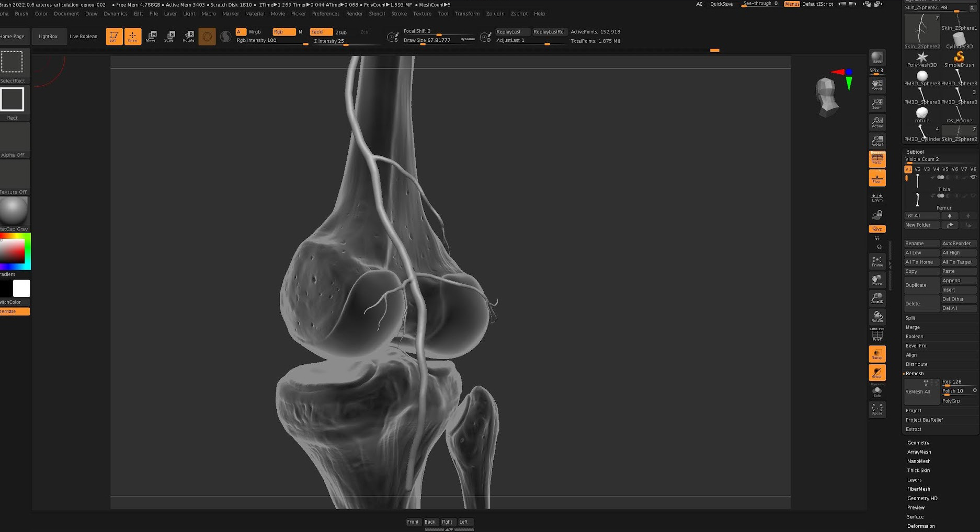Activate the Move transform tool

coord(151,36)
